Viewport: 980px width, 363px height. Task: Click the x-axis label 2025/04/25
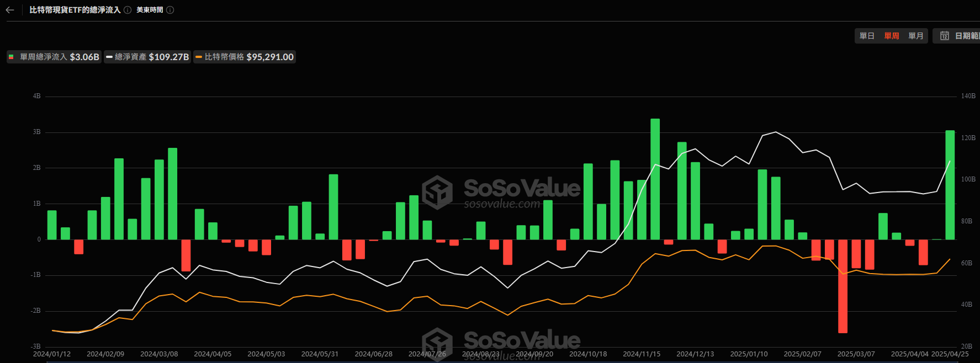(x=950, y=354)
